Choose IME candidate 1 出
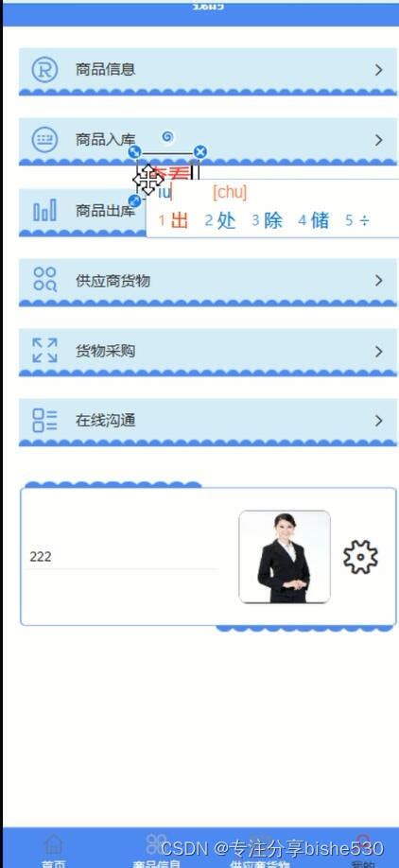399x868 pixels. point(174,220)
